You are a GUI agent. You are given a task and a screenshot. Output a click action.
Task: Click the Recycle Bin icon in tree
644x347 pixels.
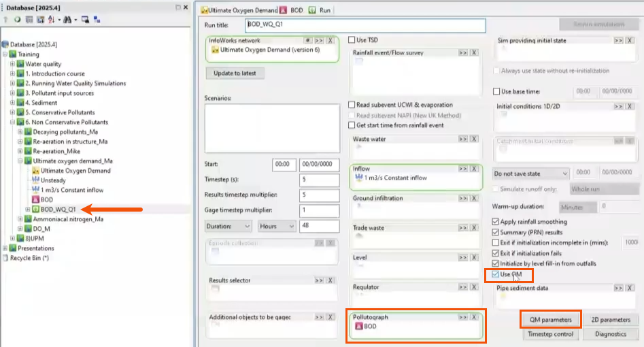pos(5,258)
